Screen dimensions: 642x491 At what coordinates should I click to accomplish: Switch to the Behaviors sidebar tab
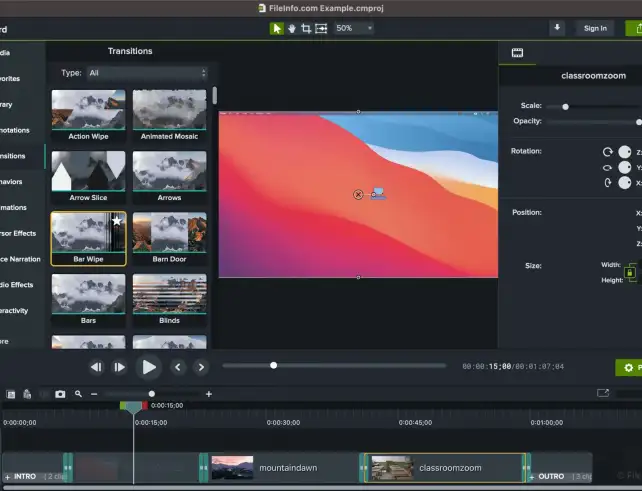[x=11, y=181]
